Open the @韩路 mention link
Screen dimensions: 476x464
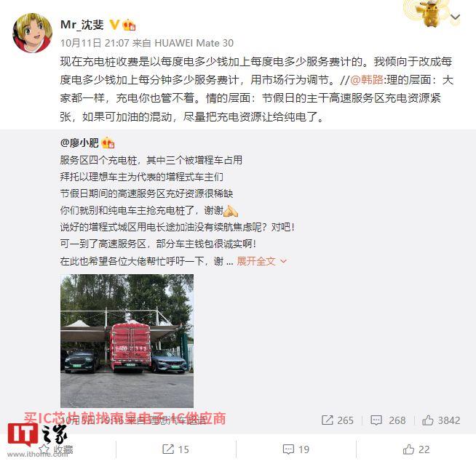coord(367,80)
